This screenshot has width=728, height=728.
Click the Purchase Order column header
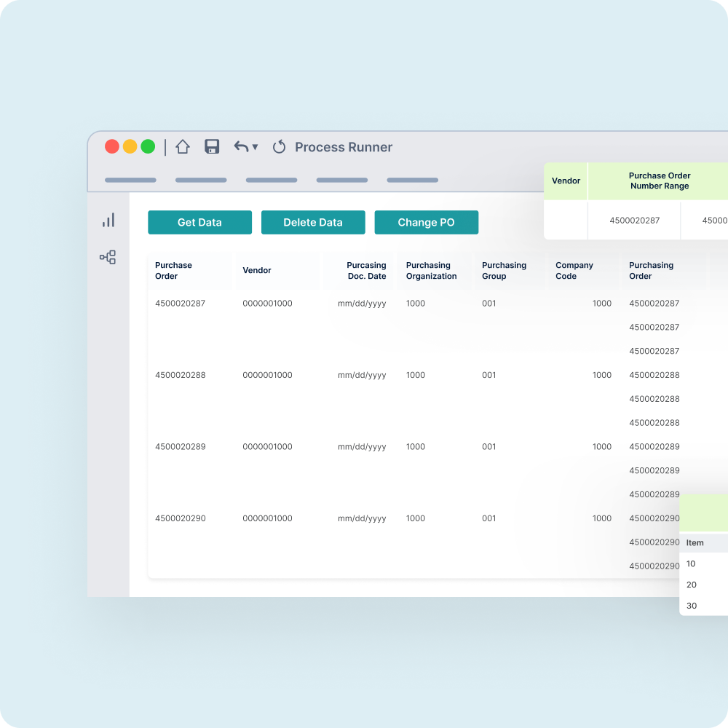[175, 270]
